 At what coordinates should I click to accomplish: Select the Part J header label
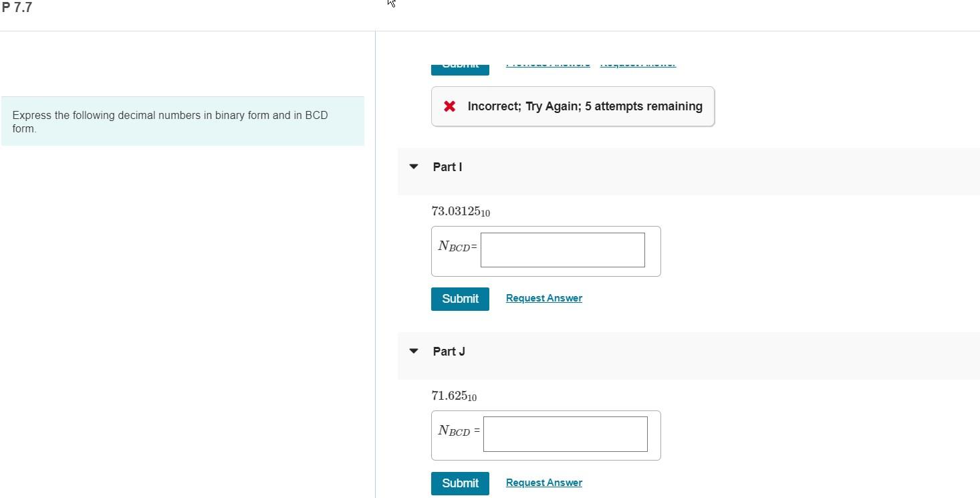[449, 351]
